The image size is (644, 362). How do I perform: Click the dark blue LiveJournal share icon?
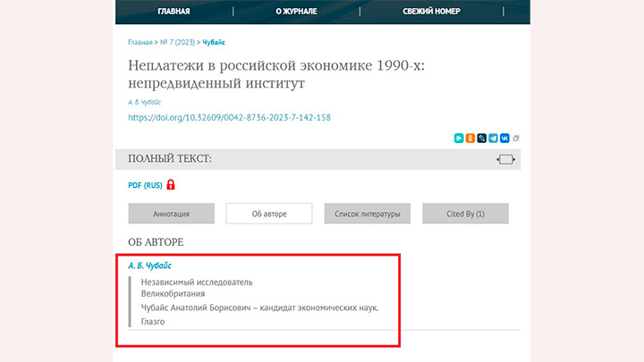[482, 139]
